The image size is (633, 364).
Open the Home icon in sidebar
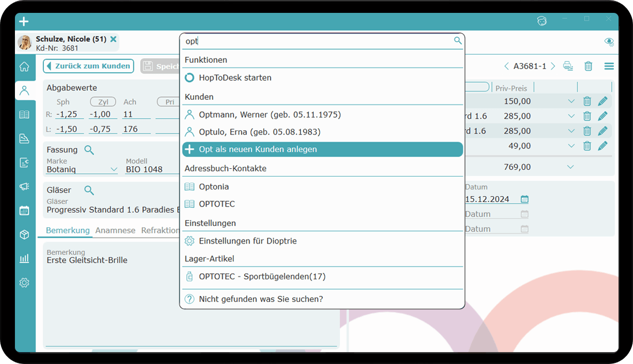24,67
